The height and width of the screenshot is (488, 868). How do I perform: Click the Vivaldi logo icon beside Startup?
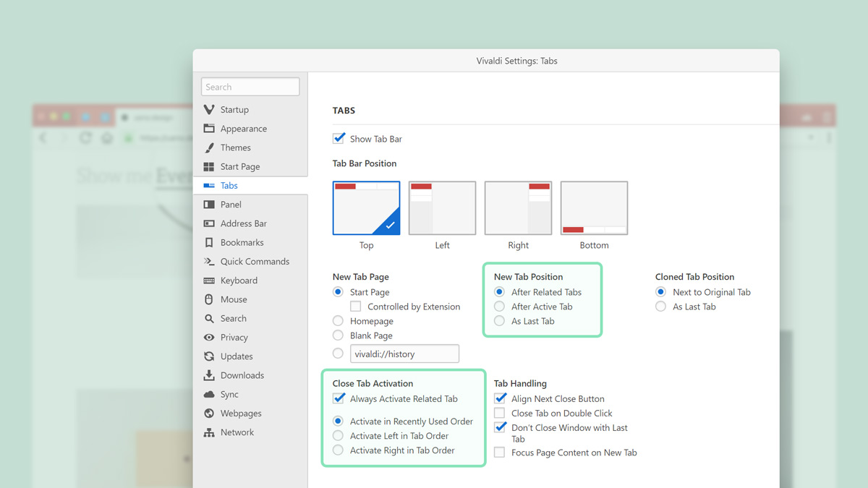[209, 110]
